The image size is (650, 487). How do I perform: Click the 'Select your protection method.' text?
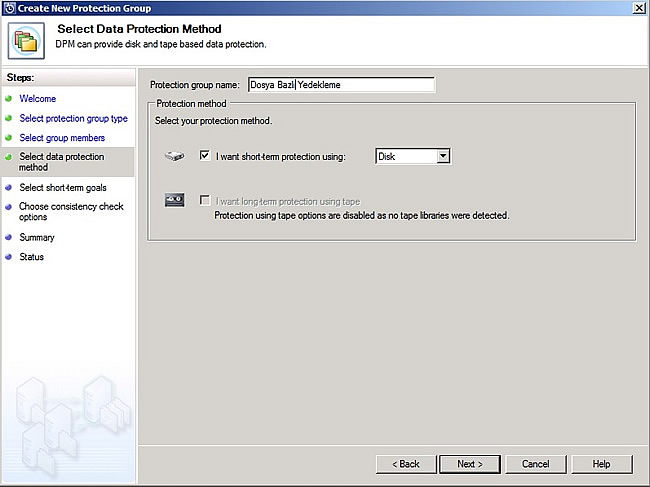[213, 121]
